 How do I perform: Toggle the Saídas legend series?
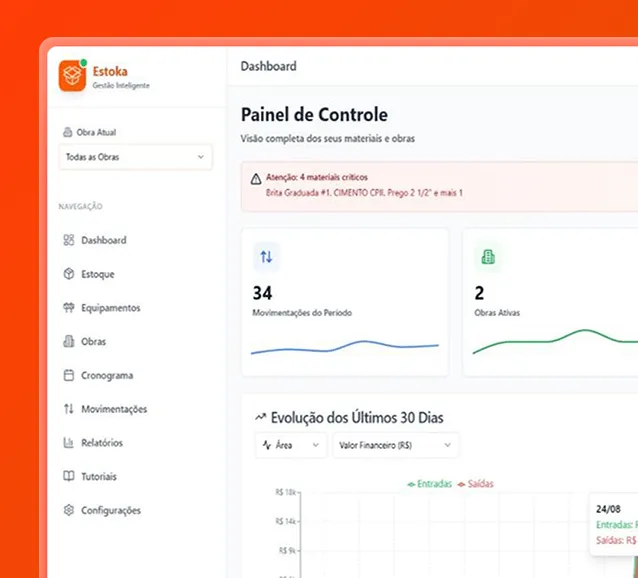476,484
